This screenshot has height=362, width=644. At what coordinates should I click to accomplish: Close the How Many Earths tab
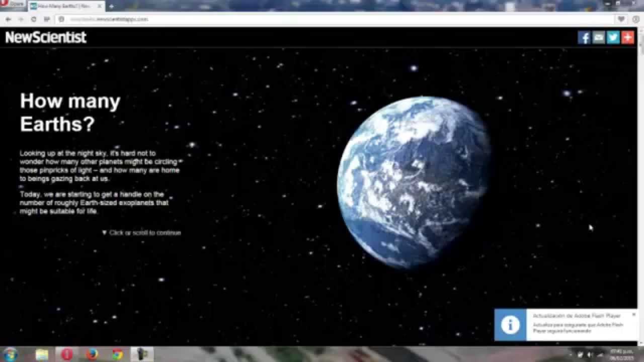(100, 6)
